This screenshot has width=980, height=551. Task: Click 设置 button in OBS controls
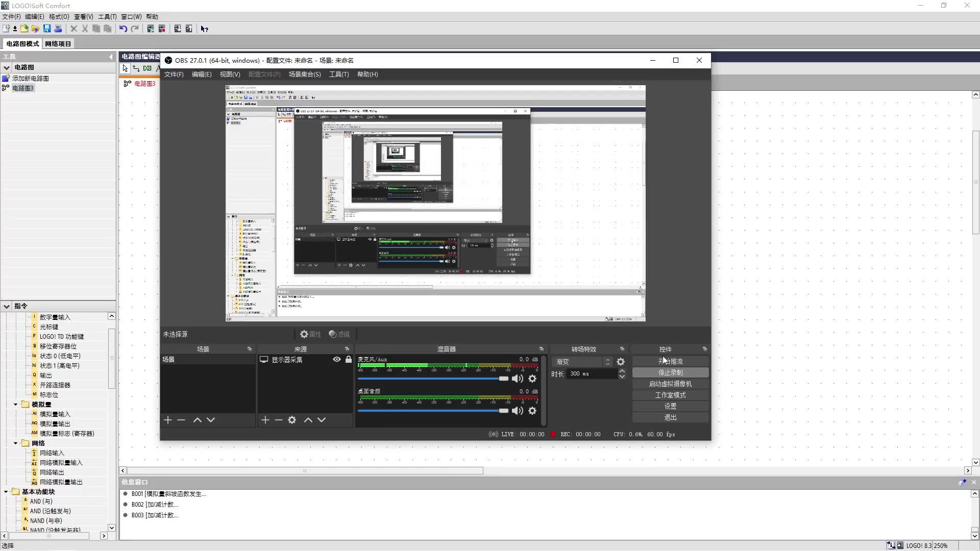(670, 407)
